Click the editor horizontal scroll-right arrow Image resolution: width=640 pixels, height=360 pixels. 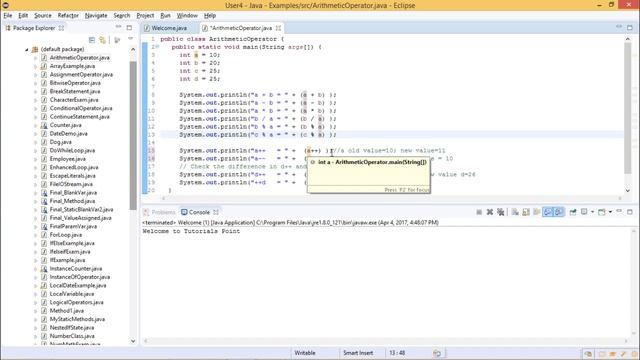click(620, 198)
